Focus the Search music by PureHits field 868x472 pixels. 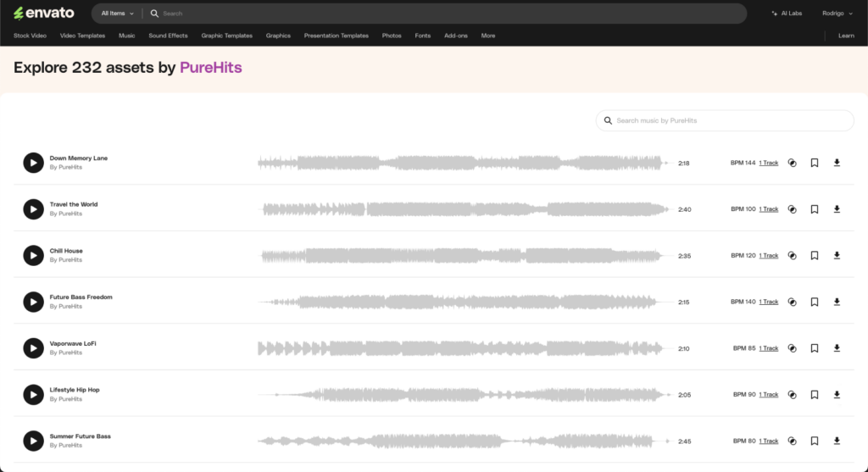point(729,120)
